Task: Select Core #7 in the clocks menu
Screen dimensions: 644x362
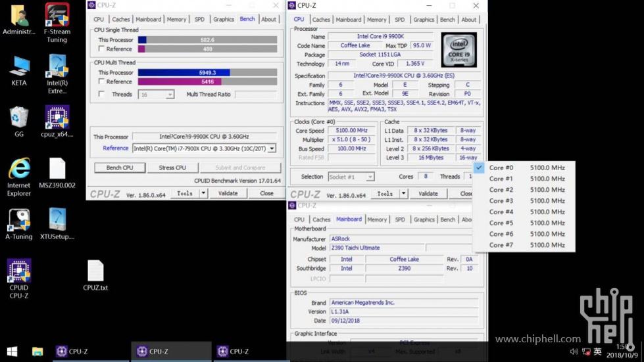Action: pyautogui.click(x=524, y=245)
